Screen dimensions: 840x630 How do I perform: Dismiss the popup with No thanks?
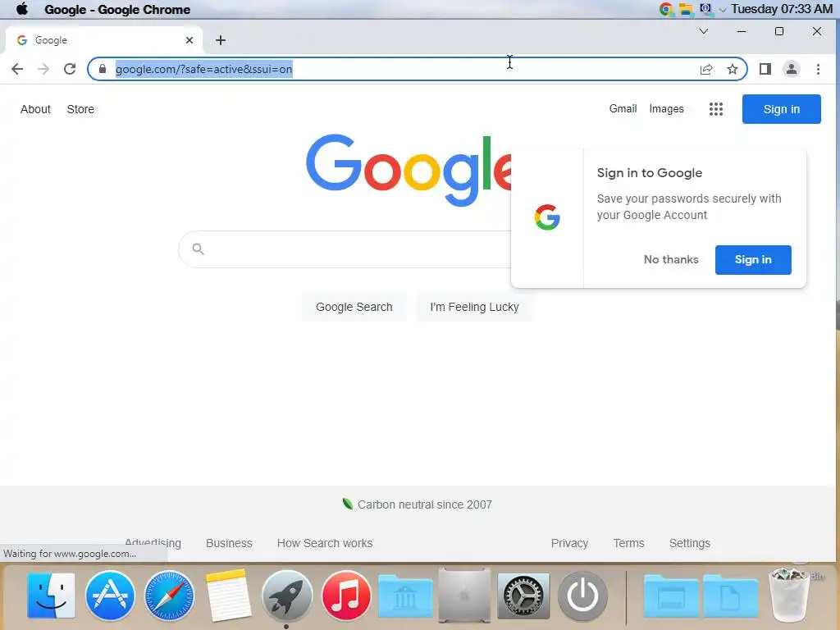pyautogui.click(x=671, y=260)
